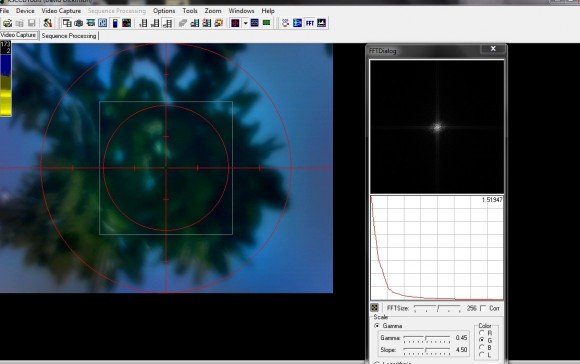Enable the Corr checkbox in FFTDialog
Screen dimensions: 580x364
click(483, 308)
